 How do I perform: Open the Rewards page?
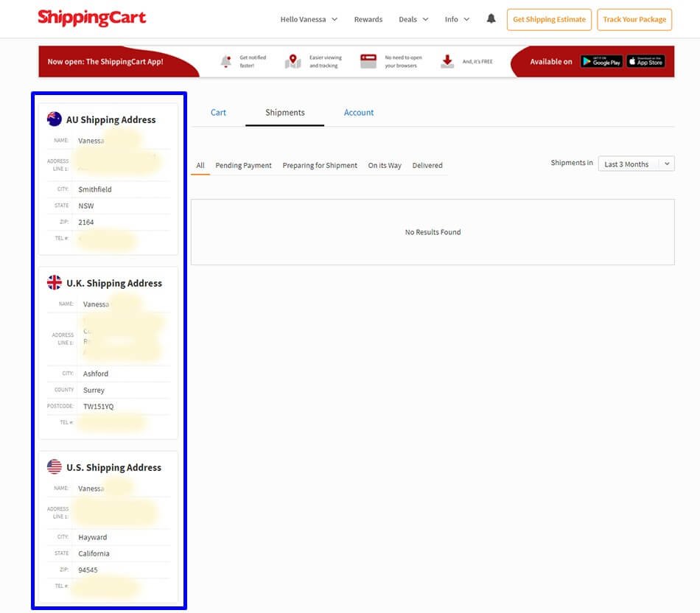(x=368, y=19)
